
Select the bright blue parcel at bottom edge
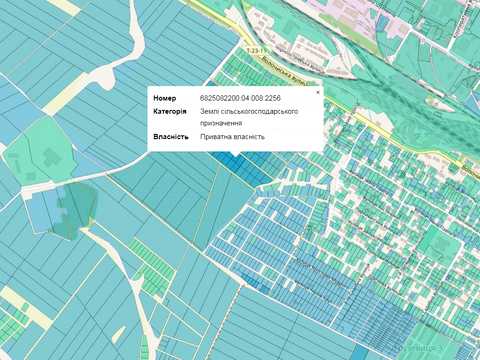coord(359,352)
